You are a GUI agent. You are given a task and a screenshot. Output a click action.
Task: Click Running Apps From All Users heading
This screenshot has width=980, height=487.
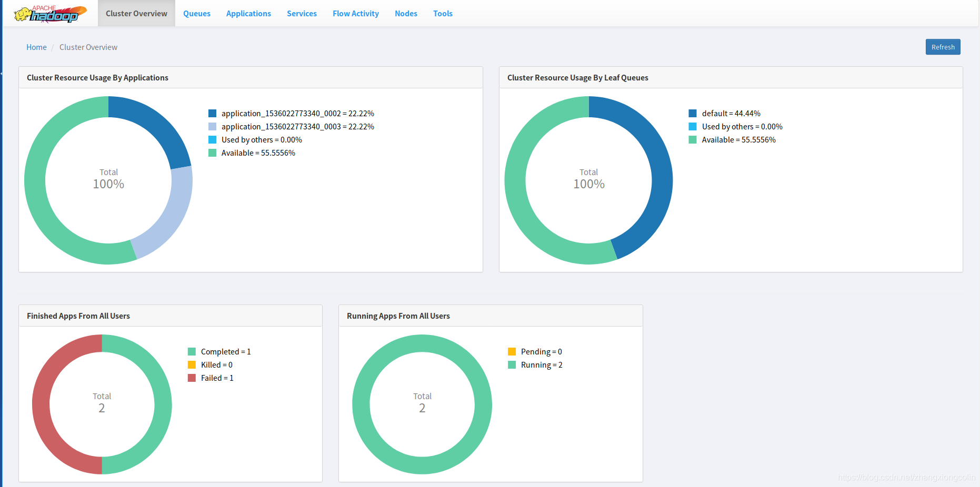(x=398, y=316)
